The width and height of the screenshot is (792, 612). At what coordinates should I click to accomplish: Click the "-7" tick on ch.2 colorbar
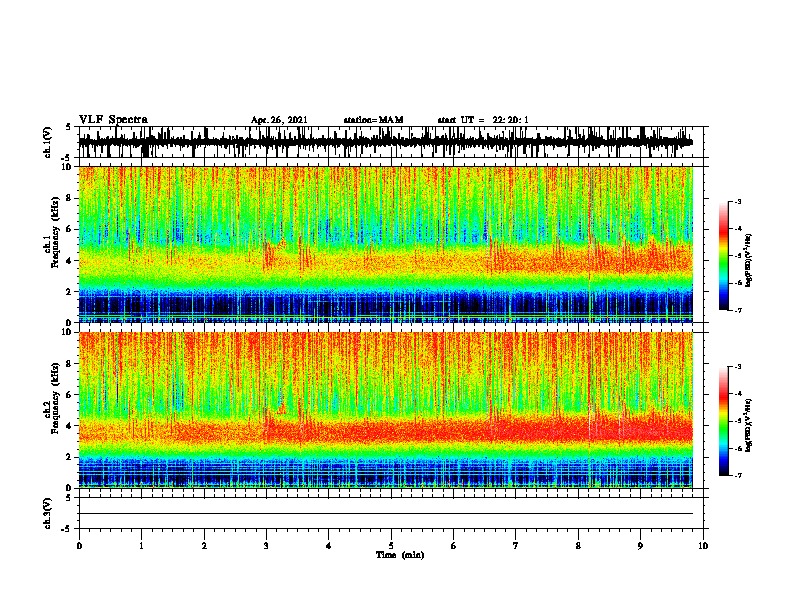pyautogui.click(x=737, y=475)
